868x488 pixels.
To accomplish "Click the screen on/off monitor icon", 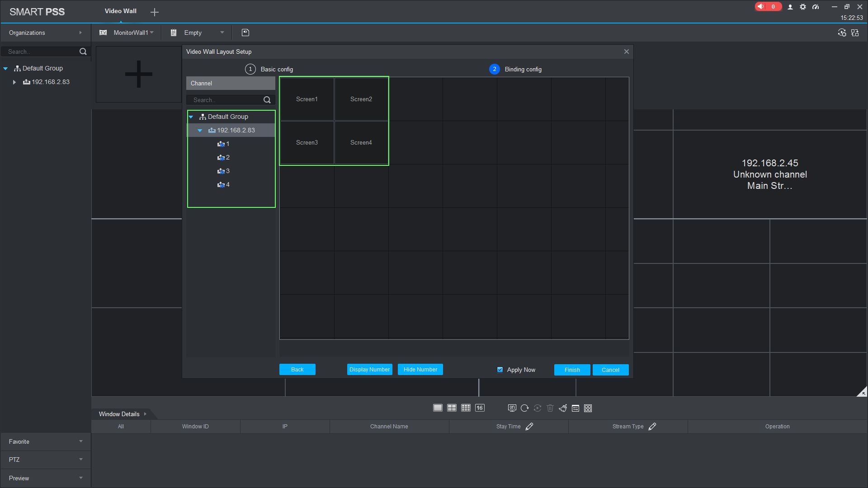I will (512, 408).
